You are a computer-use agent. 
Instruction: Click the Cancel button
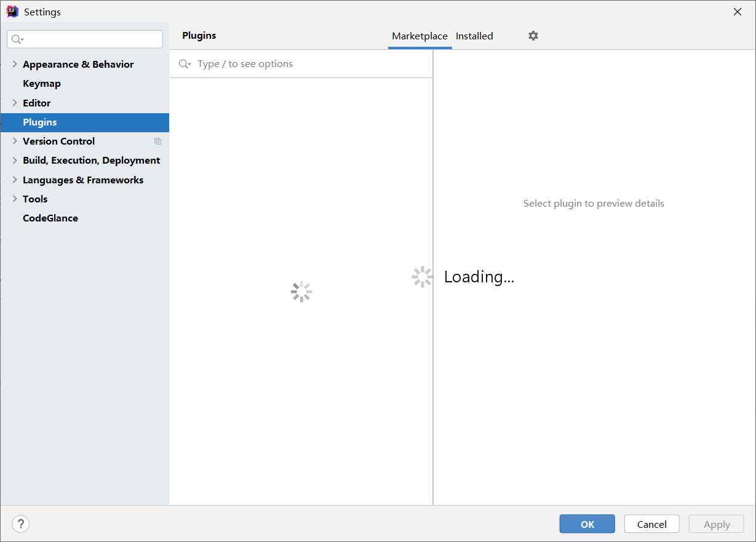(x=651, y=524)
